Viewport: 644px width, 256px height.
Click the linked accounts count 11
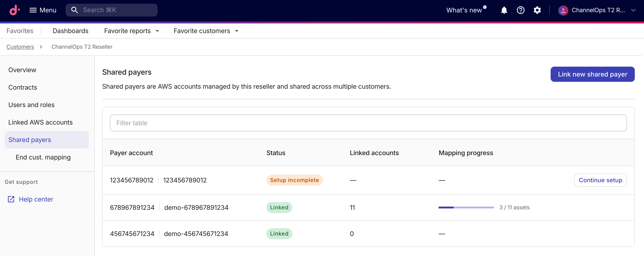click(352, 207)
